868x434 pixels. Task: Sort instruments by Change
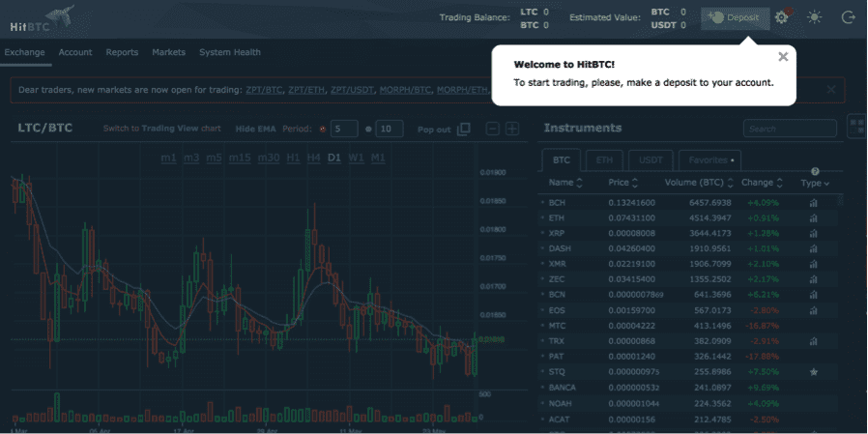(x=763, y=183)
